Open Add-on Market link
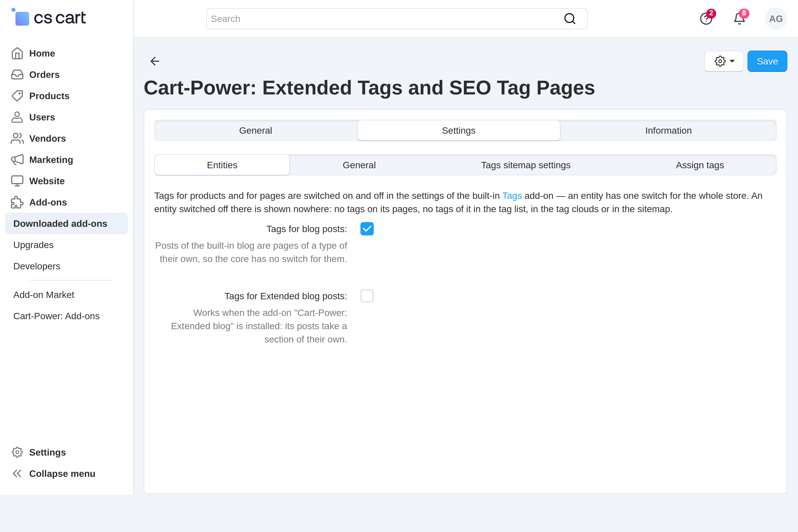Screen dimensions: 798x532 tap(44, 295)
